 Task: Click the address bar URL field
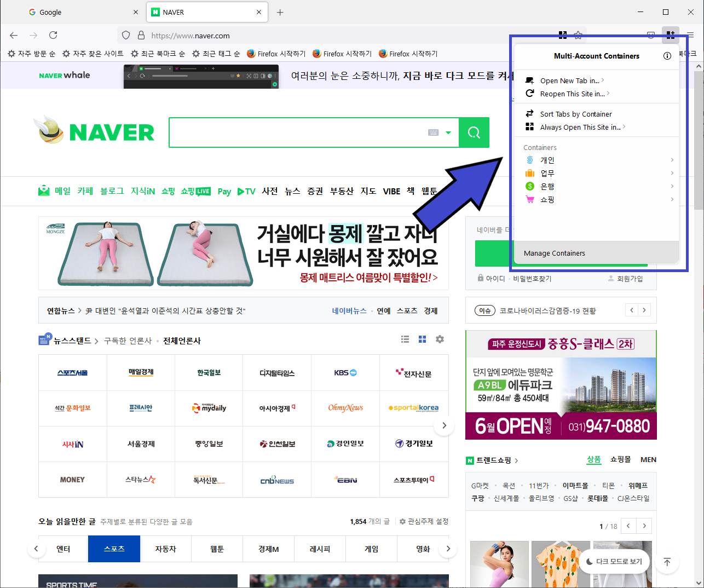350,35
